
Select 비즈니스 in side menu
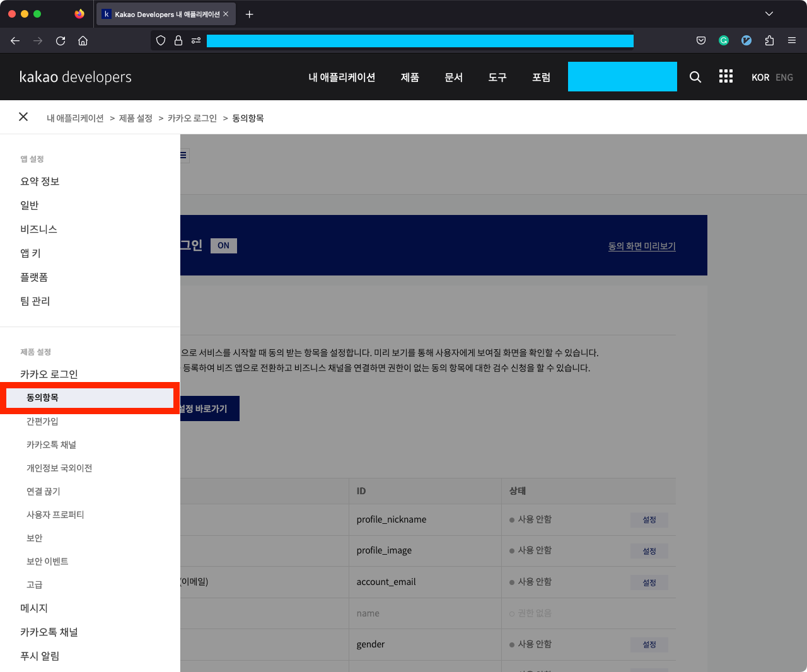point(38,229)
